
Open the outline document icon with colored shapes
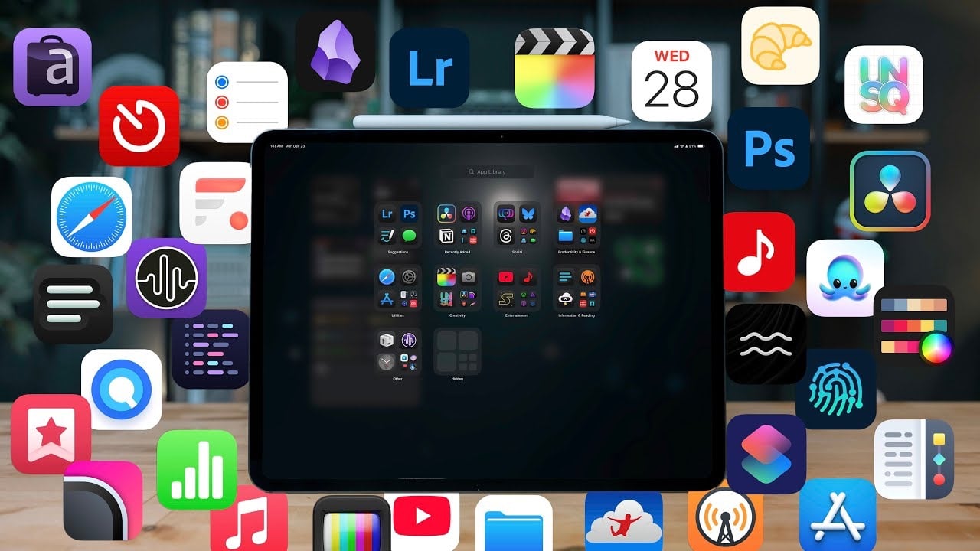point(914,459)
